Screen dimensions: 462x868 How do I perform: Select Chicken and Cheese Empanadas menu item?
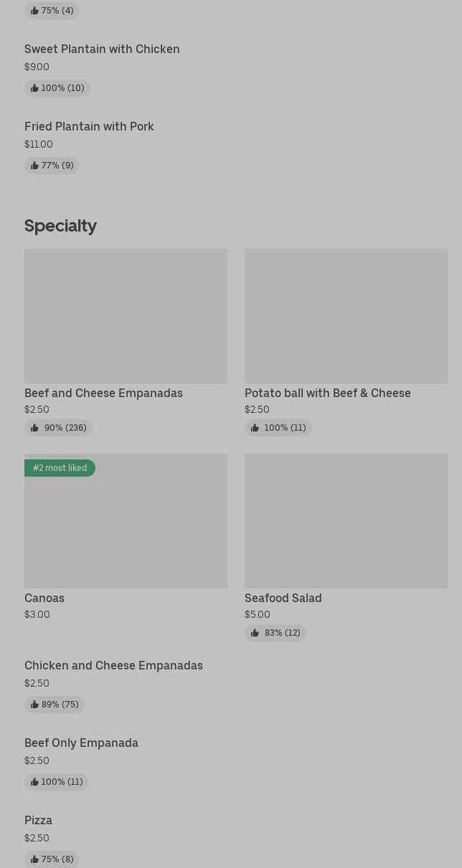pos(113,666)
